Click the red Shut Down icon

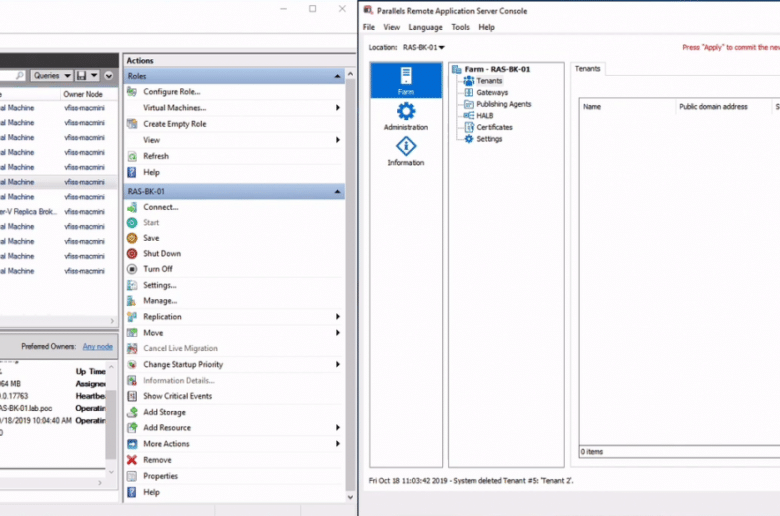click(x=132, y=253)
